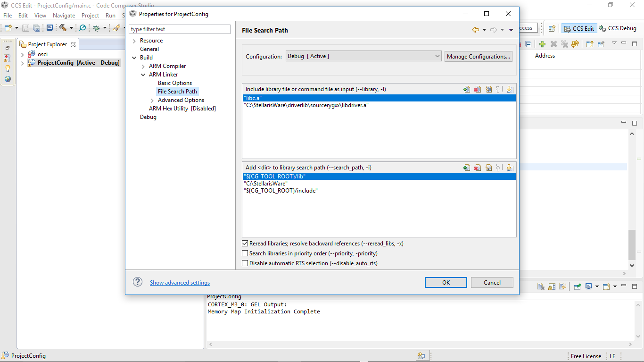Click the Manage Configurations... button

[479, 56]
